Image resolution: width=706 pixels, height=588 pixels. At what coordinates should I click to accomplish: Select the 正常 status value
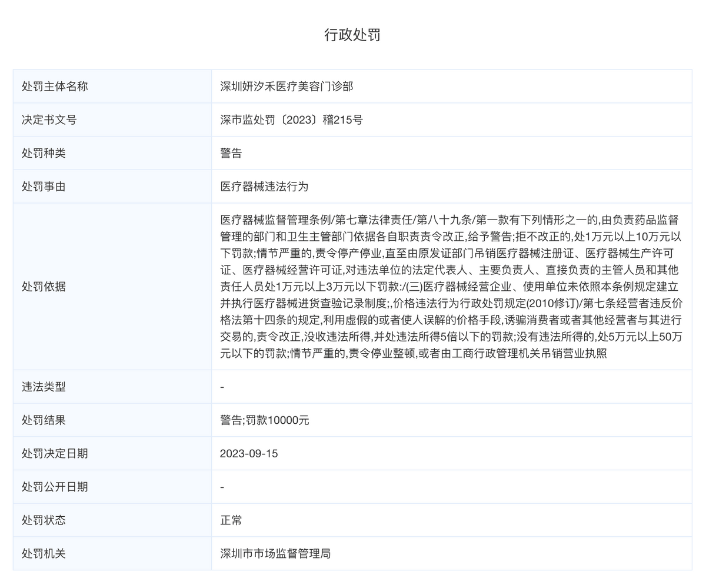pyautogui.click(x=231, y=520)
